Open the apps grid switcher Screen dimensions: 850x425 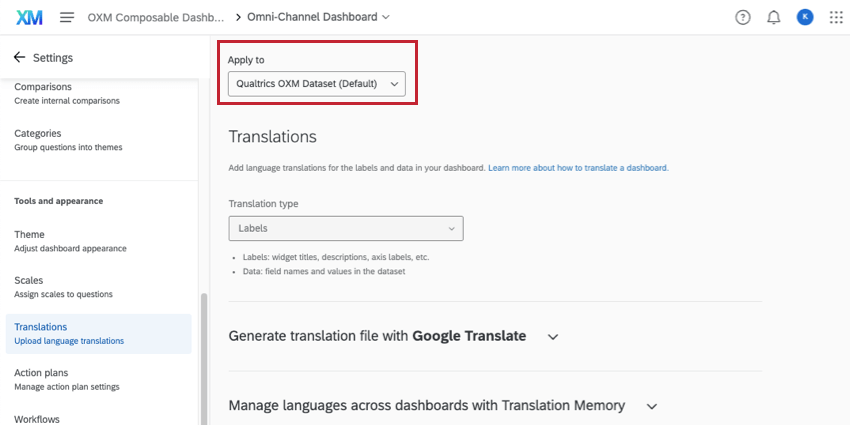[x=836, y=17]
